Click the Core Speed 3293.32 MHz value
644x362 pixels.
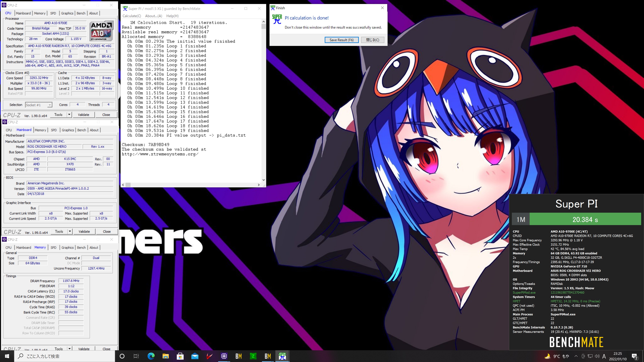(39, 78)
